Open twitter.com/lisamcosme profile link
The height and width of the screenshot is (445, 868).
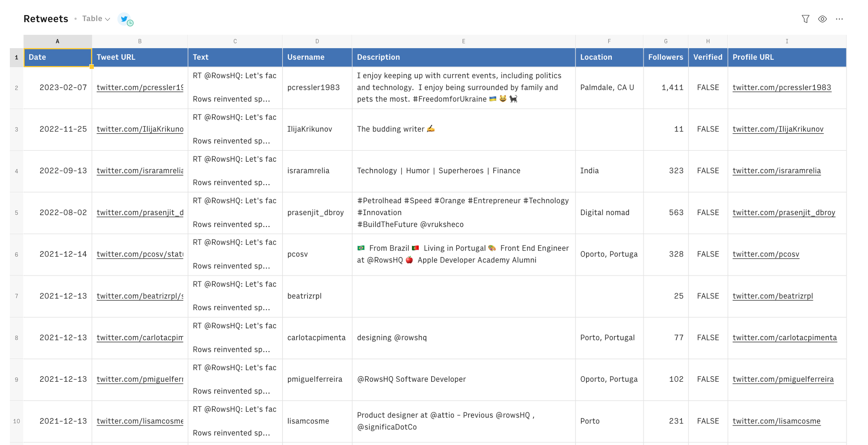776,421
